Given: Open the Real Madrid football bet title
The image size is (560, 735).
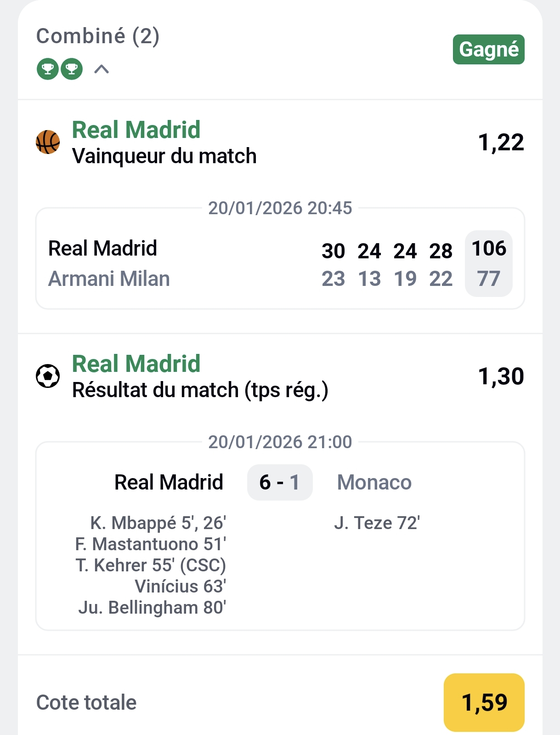Looking at the screenshot, I should coord(136,364).
